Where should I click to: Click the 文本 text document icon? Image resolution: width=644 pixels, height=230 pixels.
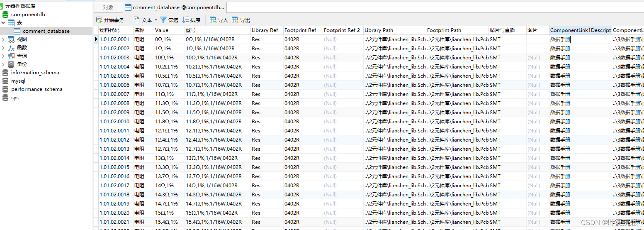coord(137,20)
